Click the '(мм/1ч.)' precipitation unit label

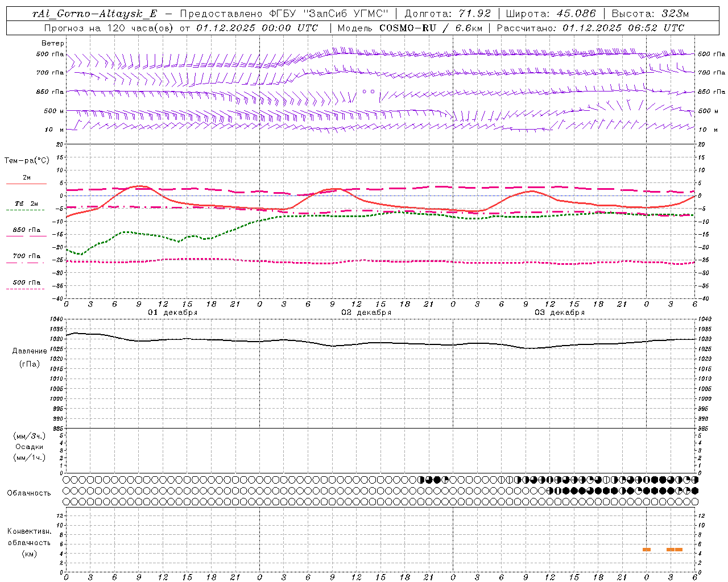[30, 458]
